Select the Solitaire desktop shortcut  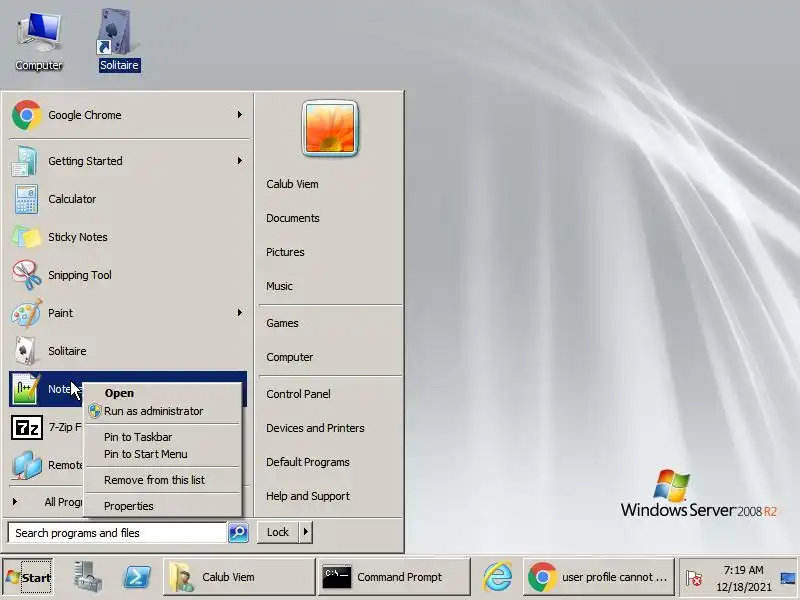tap(118, 41)
